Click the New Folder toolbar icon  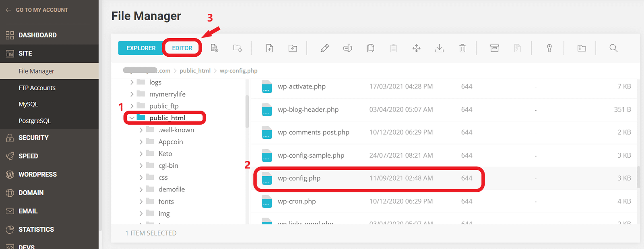[237, 48]
